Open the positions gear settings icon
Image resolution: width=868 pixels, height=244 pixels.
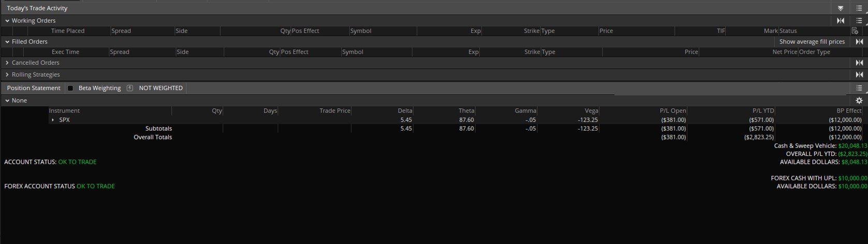[859, 101]
